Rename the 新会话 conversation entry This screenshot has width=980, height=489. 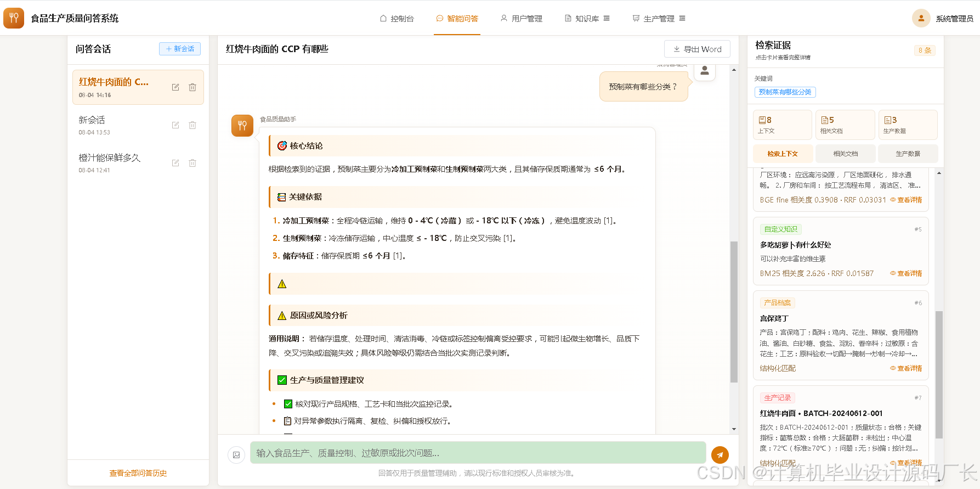click(x=175, y=125)
